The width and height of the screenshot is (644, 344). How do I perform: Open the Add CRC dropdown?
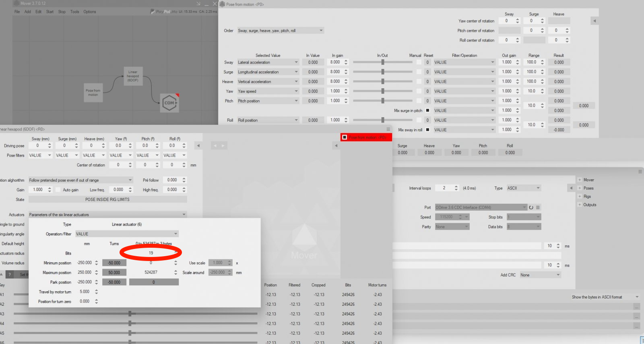point(540,275)
